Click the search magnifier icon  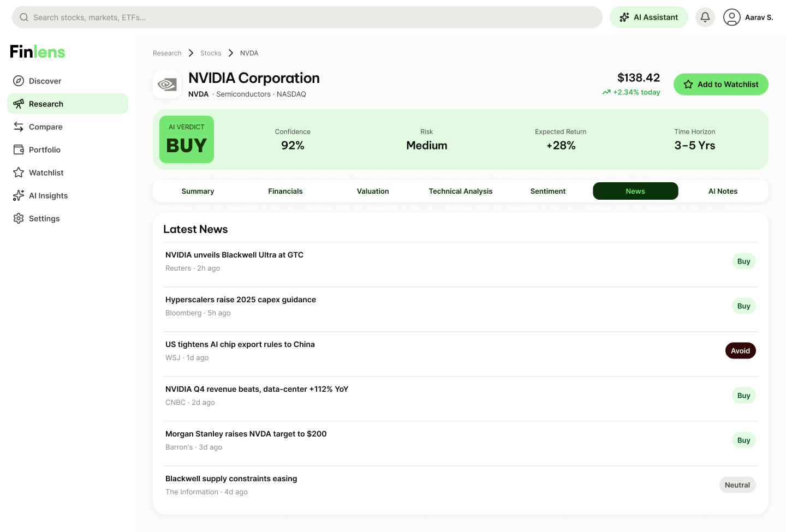pyautogui.click(x=24, y=17)
